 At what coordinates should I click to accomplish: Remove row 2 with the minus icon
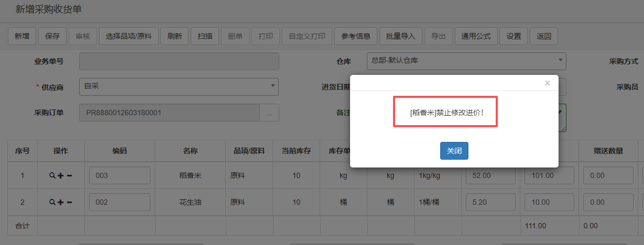pyautogui.click(x=69, y=203)
